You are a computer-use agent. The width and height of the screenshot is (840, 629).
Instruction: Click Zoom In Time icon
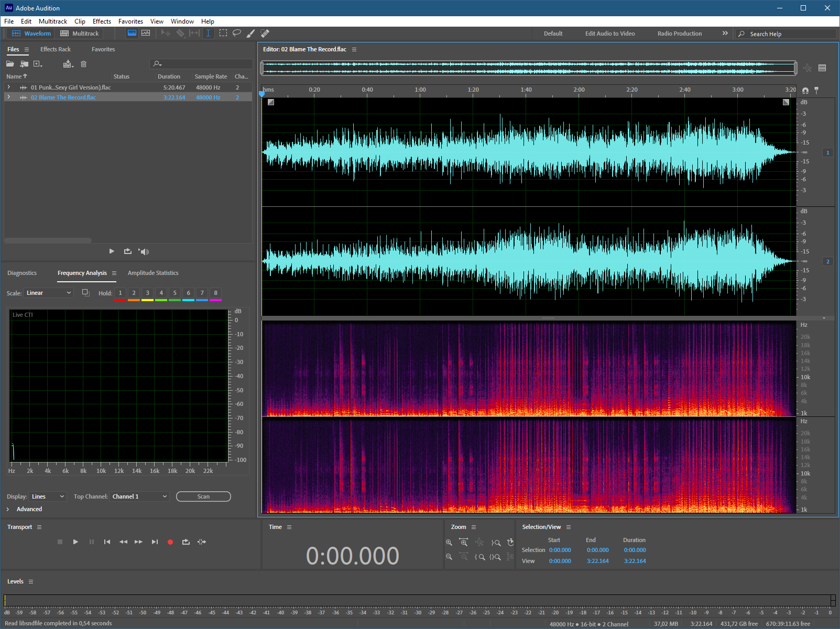pyautogui.click(x=464, y=543)
